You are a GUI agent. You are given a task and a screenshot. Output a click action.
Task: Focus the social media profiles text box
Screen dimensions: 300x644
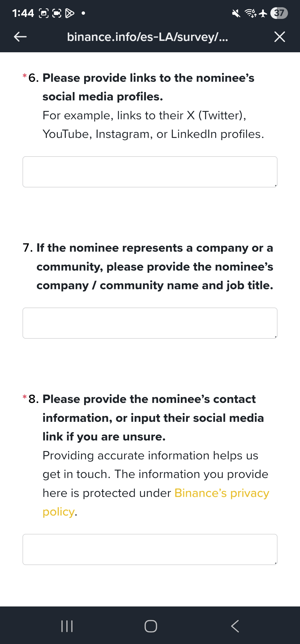[150, 172]
